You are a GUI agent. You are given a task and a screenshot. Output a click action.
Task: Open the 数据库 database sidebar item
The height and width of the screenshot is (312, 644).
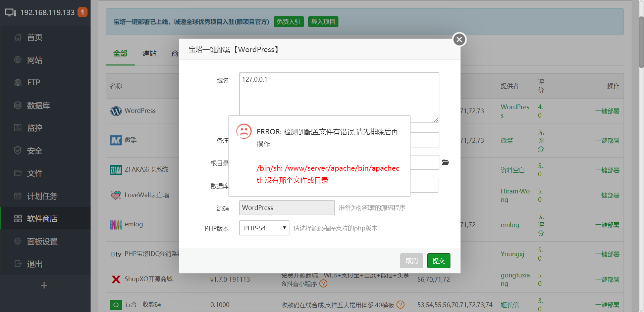coord(45,105)
